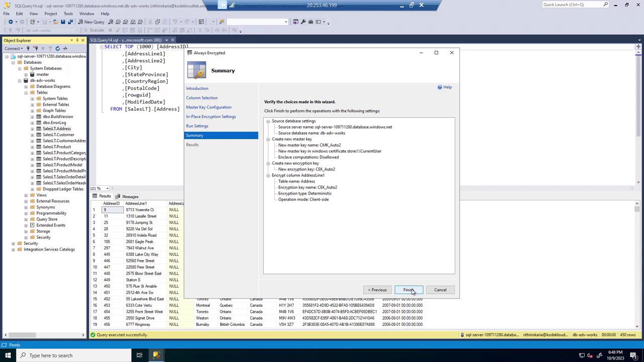This screenshot has height=362, width=644.
Task: Jump to the Column Selection wizard step
Action: (x=202, y=98)
